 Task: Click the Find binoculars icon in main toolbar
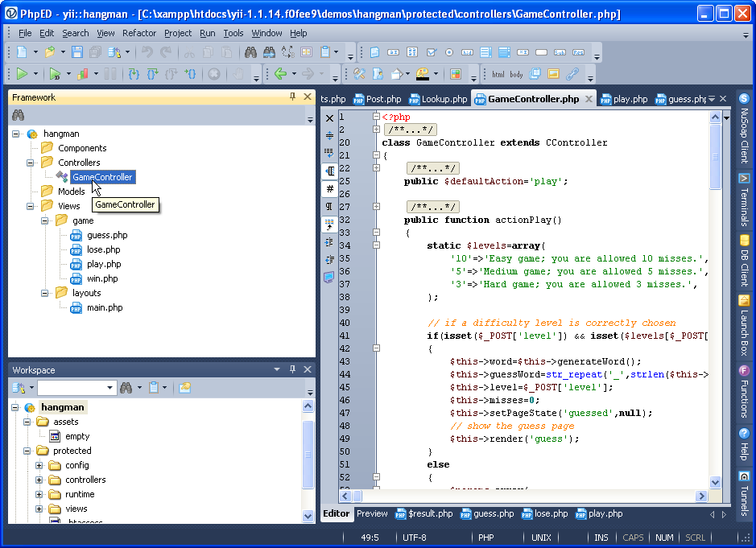coord(250,52)
